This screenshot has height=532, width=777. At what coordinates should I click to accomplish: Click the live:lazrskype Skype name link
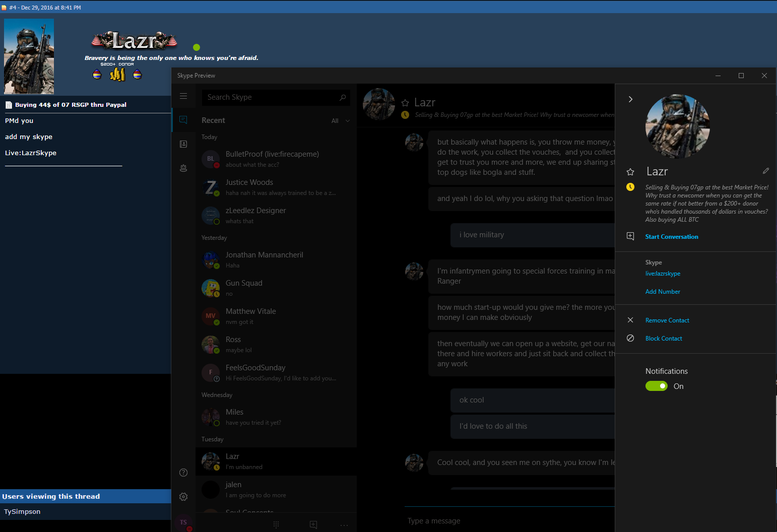[x=663, y=274]
